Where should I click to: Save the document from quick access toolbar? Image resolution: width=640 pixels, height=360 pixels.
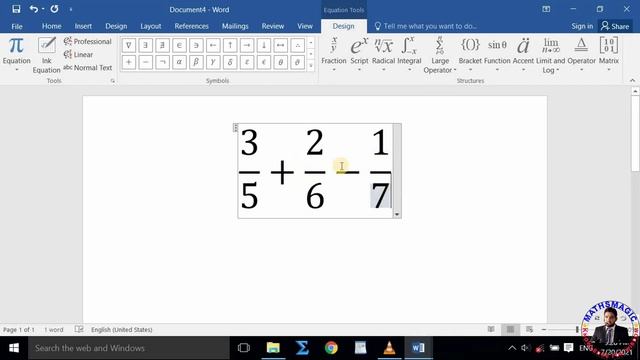point(16,9)
